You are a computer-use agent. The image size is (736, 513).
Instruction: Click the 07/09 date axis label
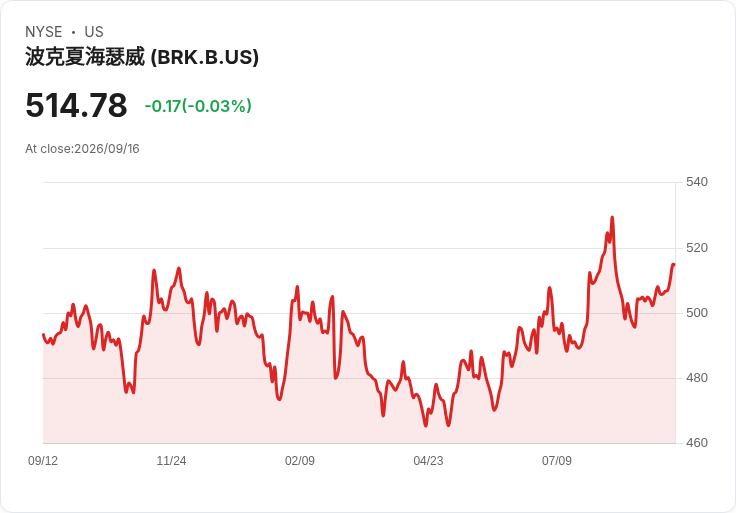coord(557,460)
